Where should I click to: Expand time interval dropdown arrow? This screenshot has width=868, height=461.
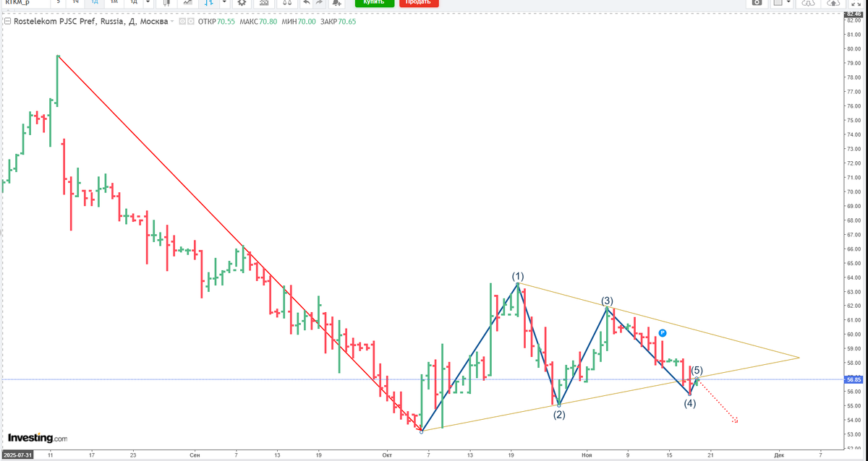point(148,3)
